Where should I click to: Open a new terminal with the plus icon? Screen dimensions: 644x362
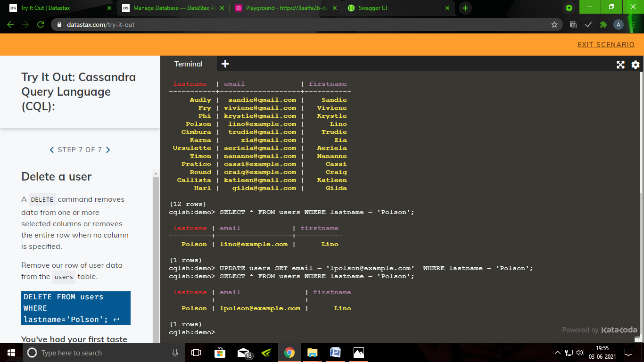[x=225, y=63]
